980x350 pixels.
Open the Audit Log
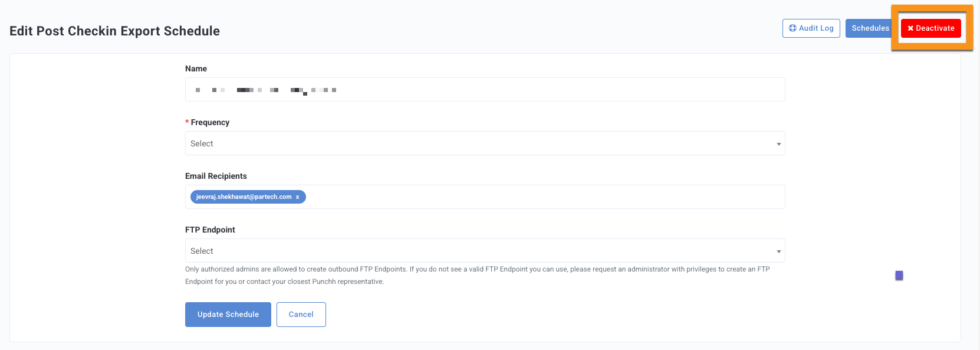tap(811, 28)
